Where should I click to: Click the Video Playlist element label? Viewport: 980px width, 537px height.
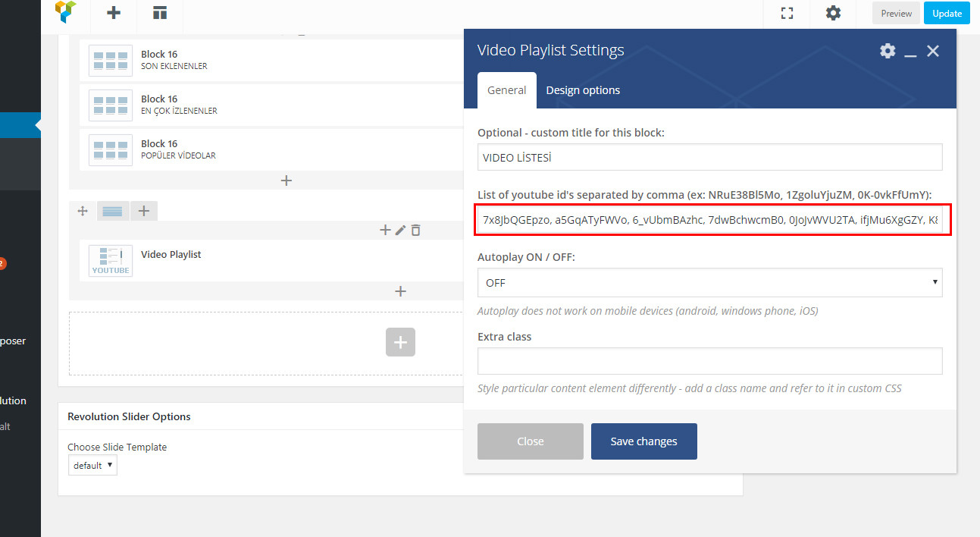pos(171,255)
